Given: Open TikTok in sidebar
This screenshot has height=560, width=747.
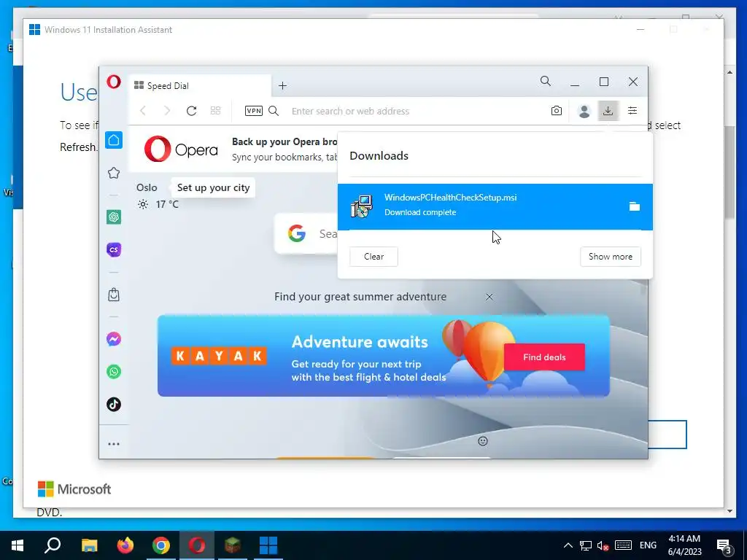Looking at the screenshot, I should pos(114,404).
